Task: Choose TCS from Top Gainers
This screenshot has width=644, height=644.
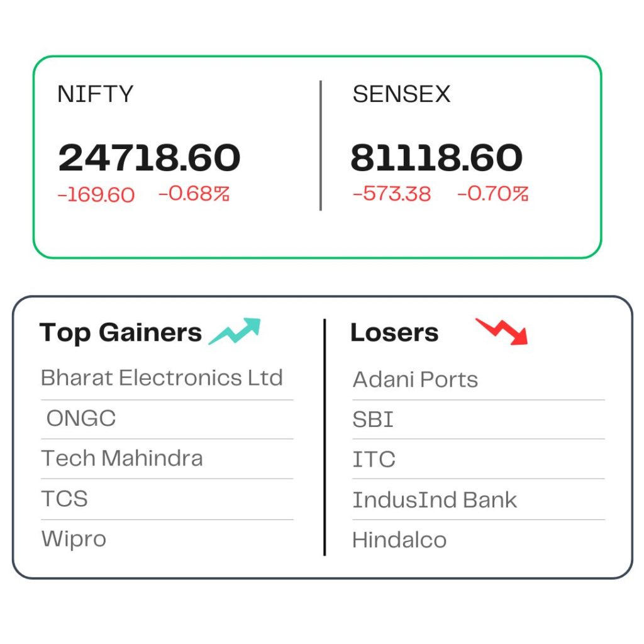Action: [65, 499]
